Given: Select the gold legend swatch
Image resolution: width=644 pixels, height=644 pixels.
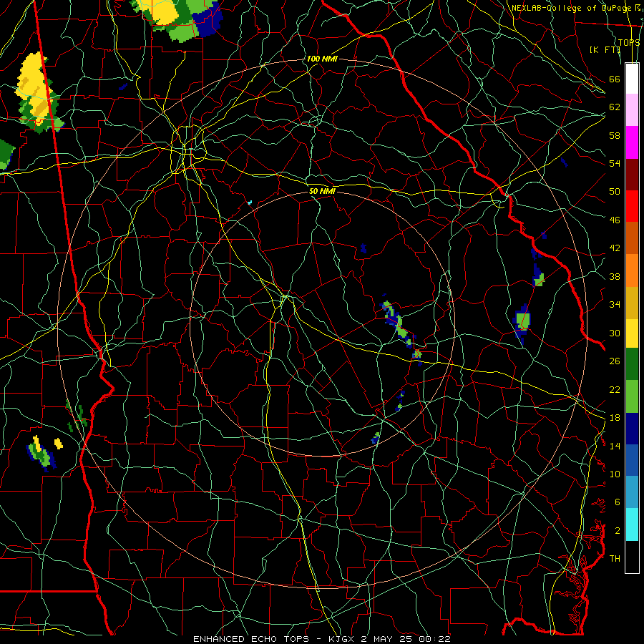Looking at the screenshot, I should tap(632, 302).
